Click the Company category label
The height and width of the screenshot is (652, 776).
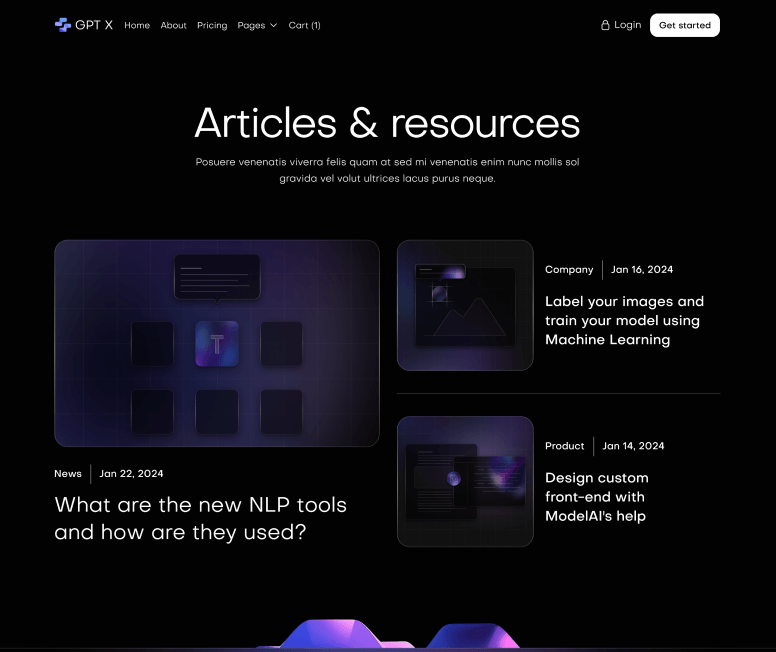pyautogui.click(x=569, y=269)
